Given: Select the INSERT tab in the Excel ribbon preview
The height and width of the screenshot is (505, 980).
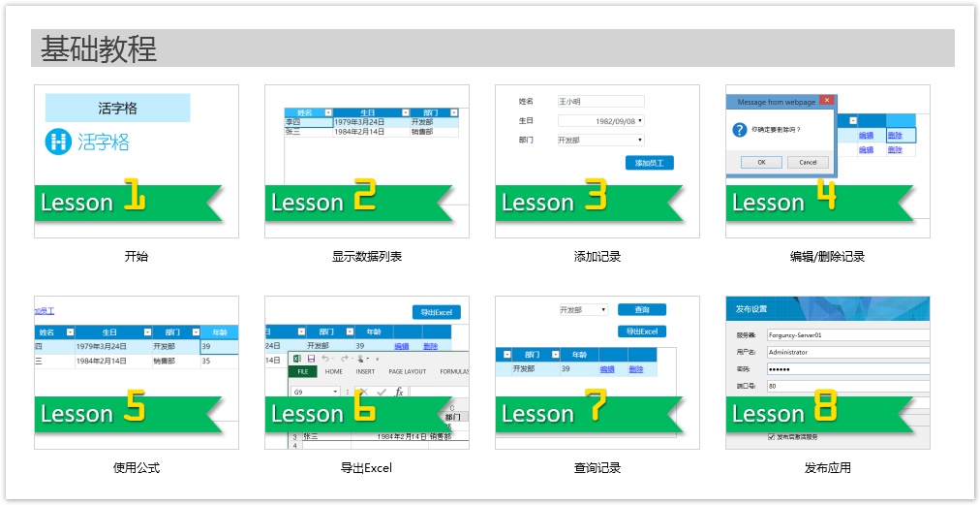Looking at the screenshot, I should click(x=366, y=371).
